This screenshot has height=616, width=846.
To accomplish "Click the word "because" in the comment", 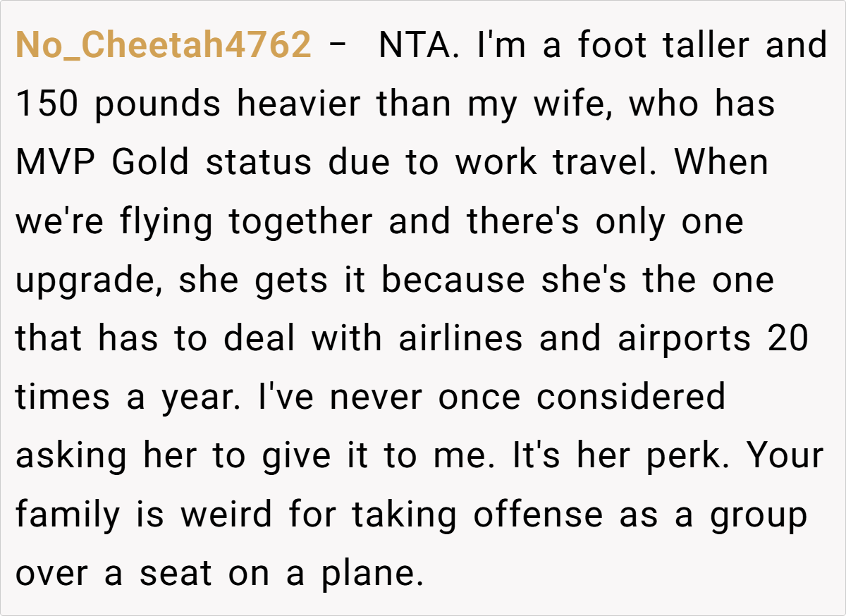I will (x=453, y=281).
